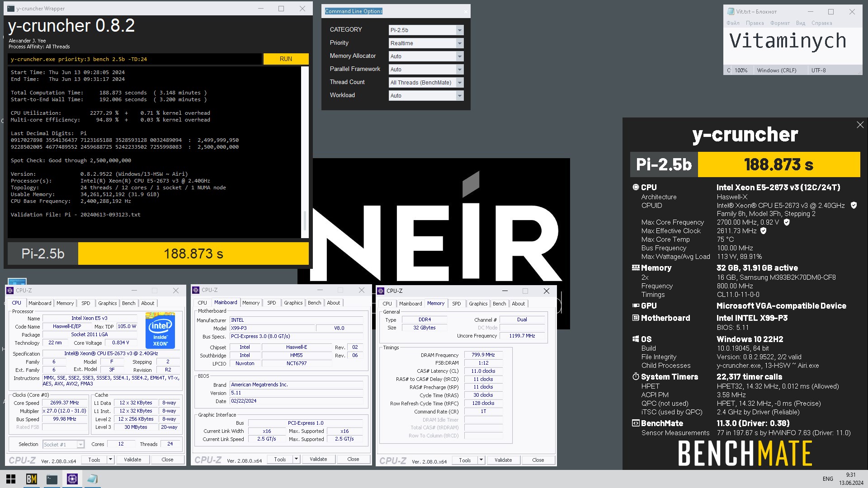Viewport: 868px width, 488px height.
Task: Click the BenchMate icon in the taskbar
Action: click(31, 479)
